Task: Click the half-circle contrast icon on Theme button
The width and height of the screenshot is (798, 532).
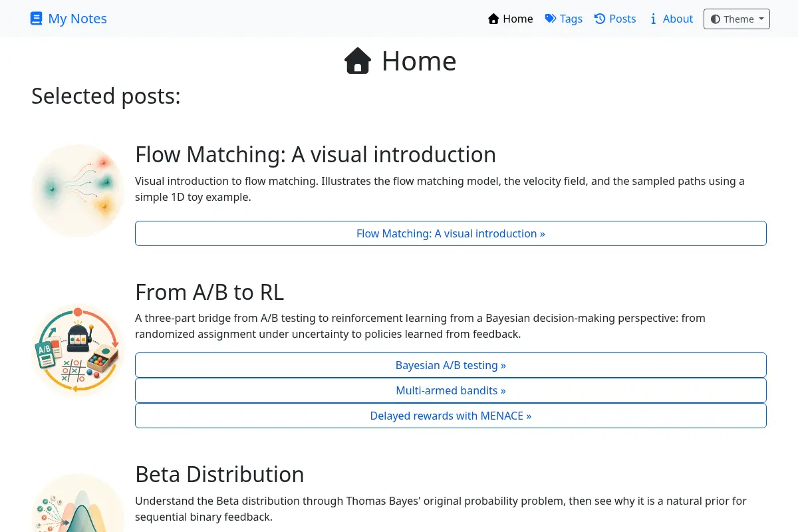Action: click(x=716, y=19)
